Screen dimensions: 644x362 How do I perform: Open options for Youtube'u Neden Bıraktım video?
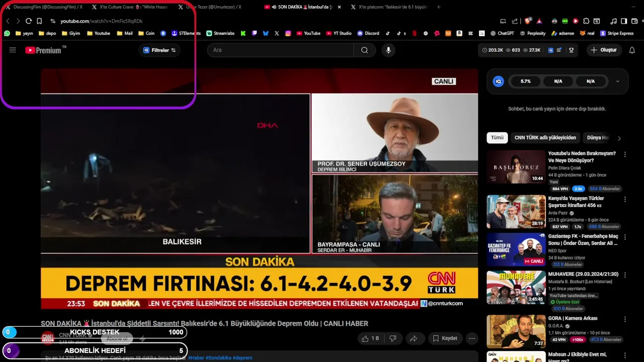pos(625,155)
